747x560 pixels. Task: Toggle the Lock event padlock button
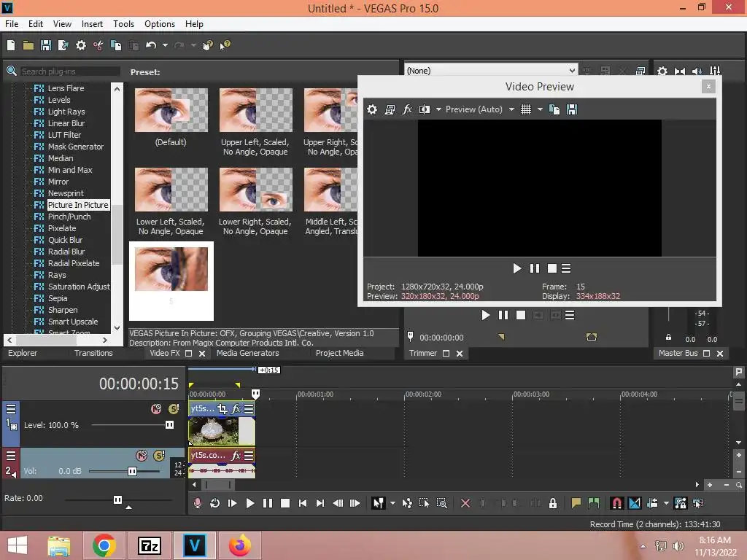[x=553, y=503]
